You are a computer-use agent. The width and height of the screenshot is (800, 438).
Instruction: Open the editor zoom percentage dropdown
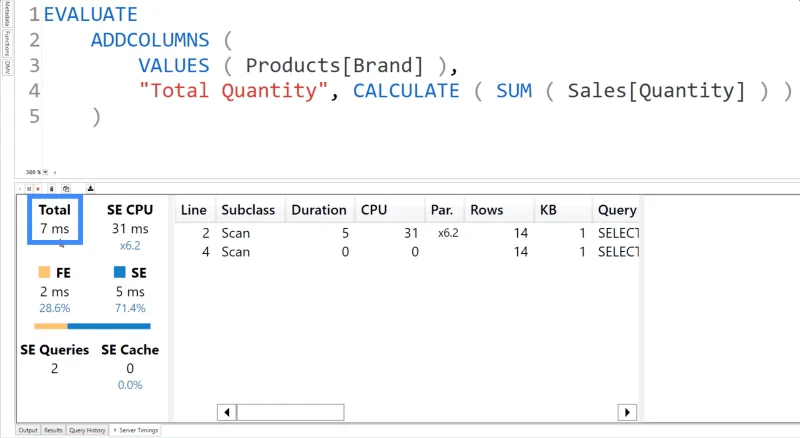(x=45, y=173)
